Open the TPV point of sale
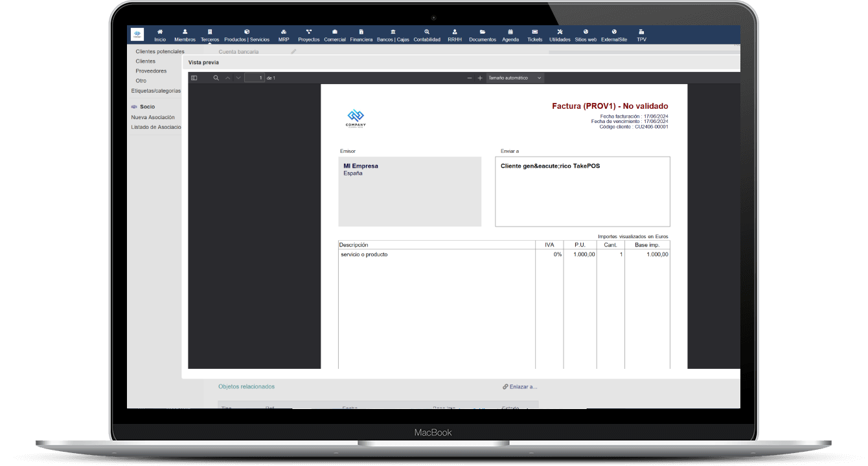 pos(641,35)
